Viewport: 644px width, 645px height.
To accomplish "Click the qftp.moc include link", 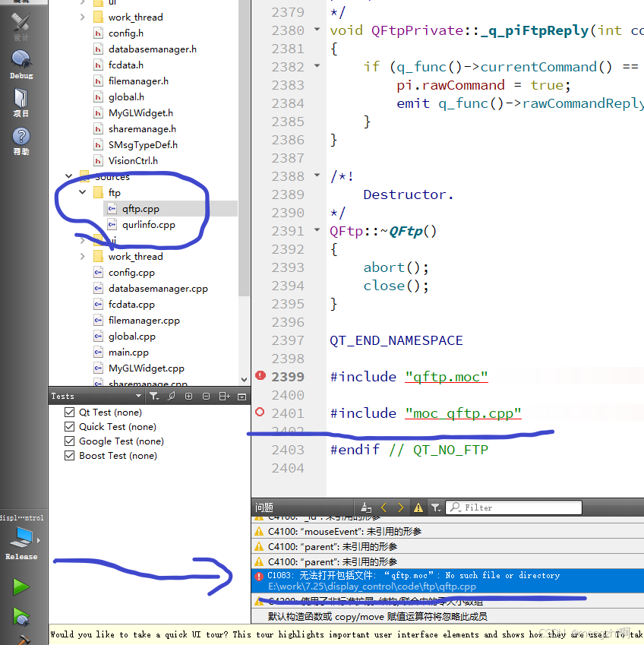I will pos(446,376).
